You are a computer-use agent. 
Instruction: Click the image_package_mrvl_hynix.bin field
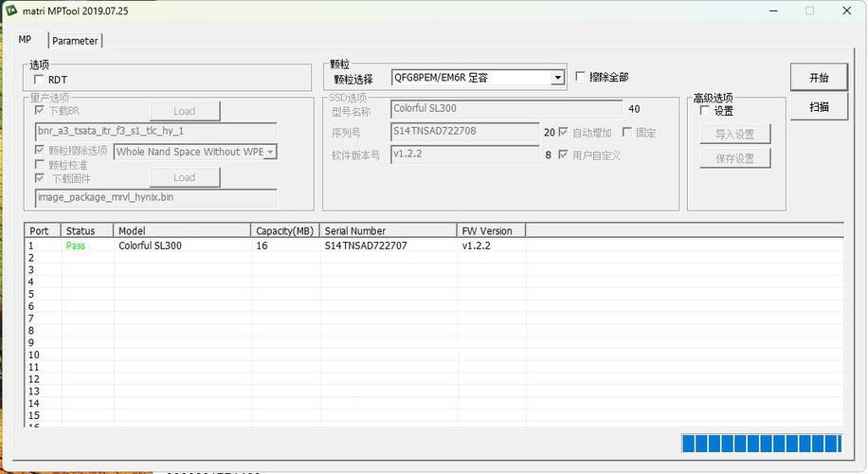pyautogui.click(x=155, y=198)
